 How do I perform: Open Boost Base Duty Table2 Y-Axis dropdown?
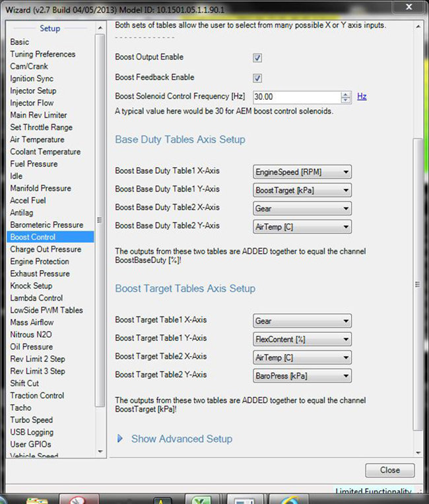302,227
